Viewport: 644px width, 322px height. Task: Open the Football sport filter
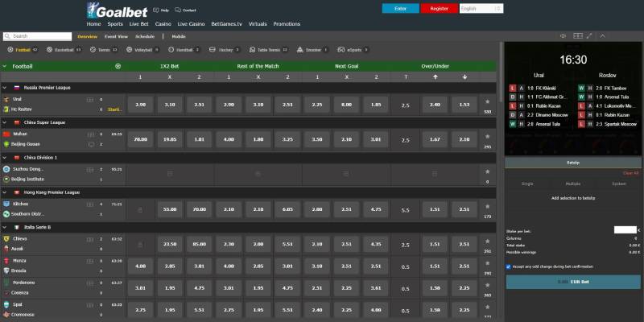tap(23, 50)
